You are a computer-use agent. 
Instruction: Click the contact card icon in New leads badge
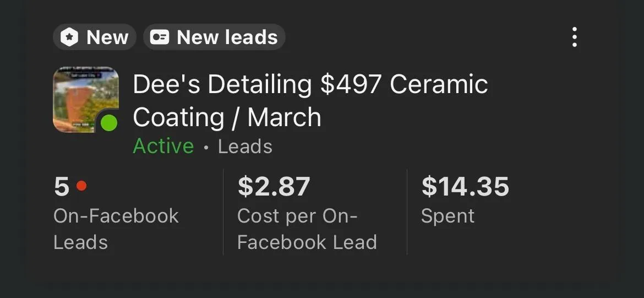[x=160, y=37]
